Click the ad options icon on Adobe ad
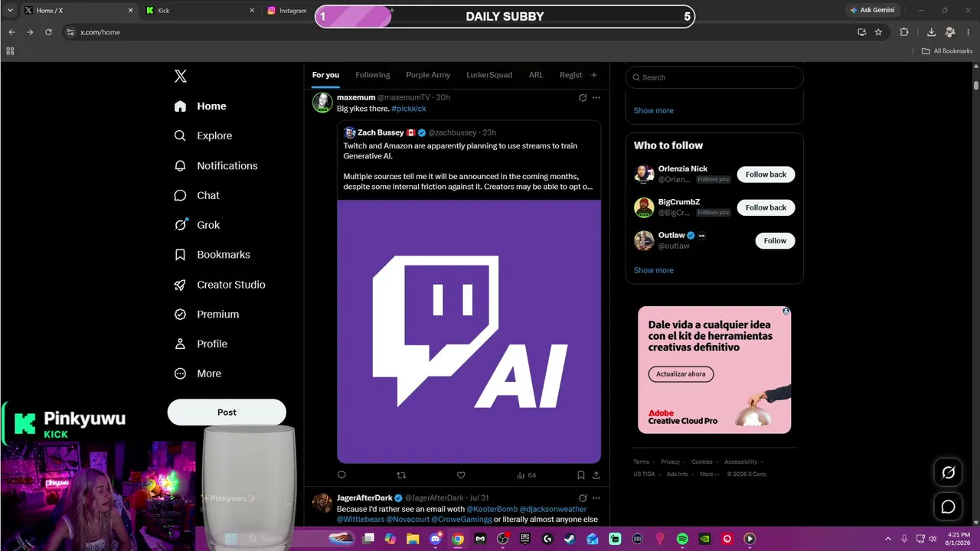 tap(786, 311)
